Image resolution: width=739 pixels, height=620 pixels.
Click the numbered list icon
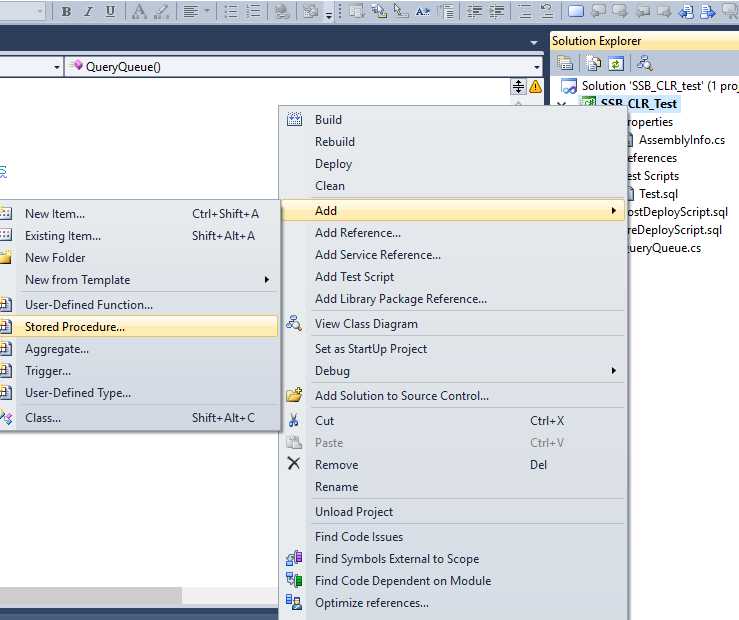coord(253,11)
